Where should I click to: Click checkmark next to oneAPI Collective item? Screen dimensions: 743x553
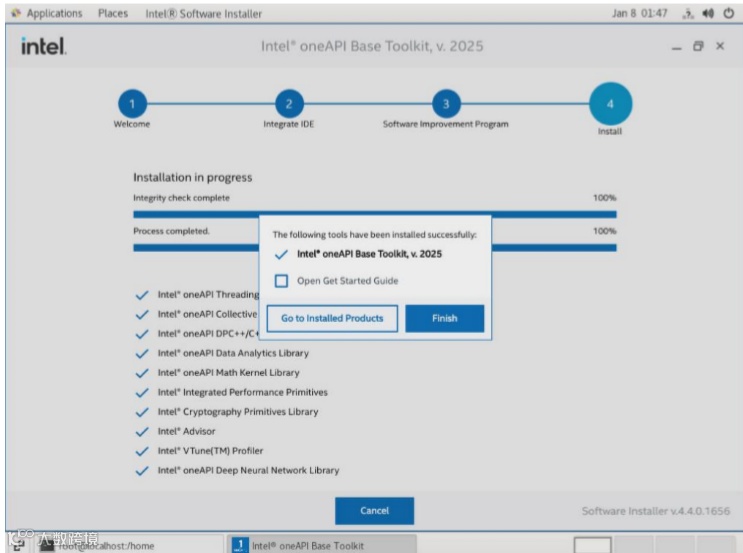coord(142,315)
